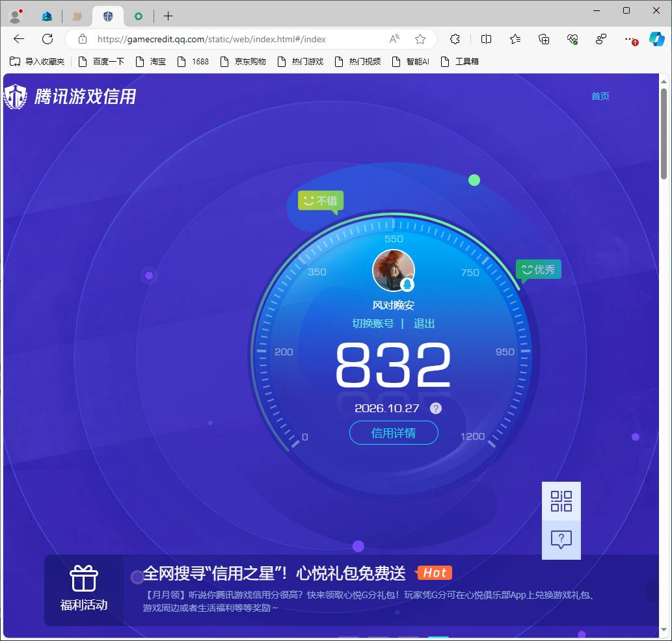Image resolution: width=672 pixels, height=641 pixels.
Task: Open the 工具箱 bookmark
Action: (x=460, y=61)
